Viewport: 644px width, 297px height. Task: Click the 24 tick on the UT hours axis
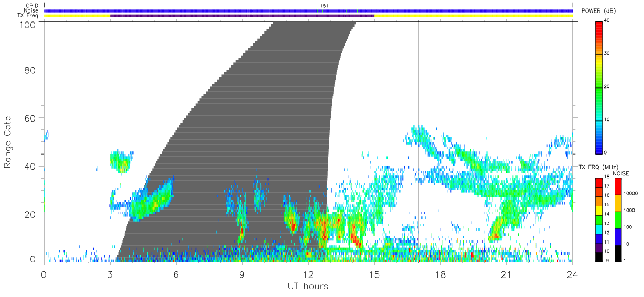pyautogui.click(x=573, y=274)
